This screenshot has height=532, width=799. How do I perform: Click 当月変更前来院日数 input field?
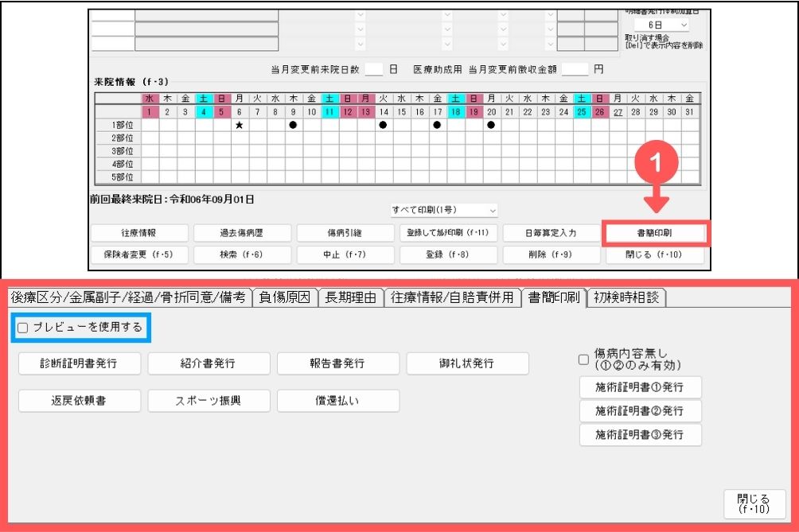(x=374, y=69)
